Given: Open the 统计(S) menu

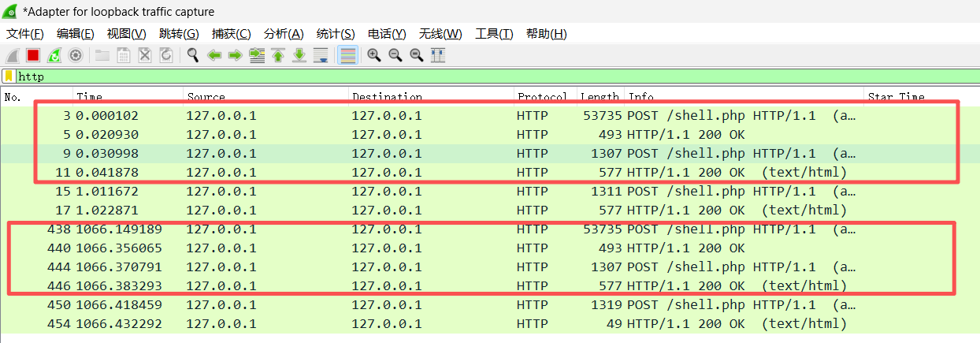Looking at the screenshot, I should click(336, 34).
